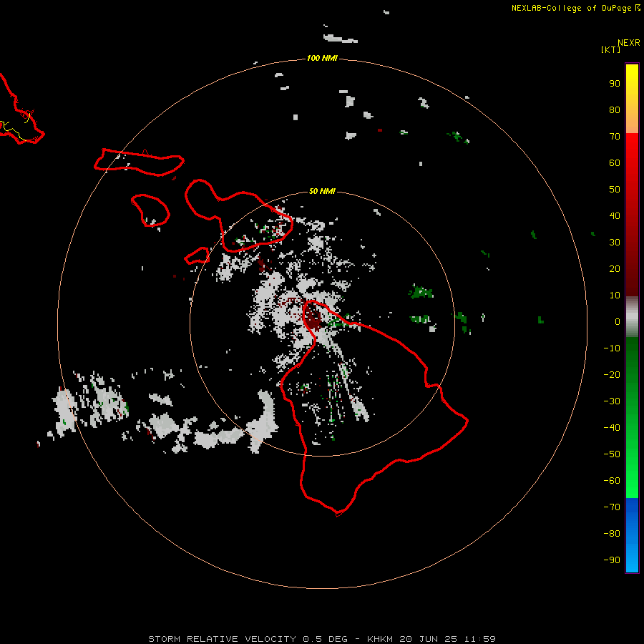Click the 11:59 time in caption

point(479,639)
